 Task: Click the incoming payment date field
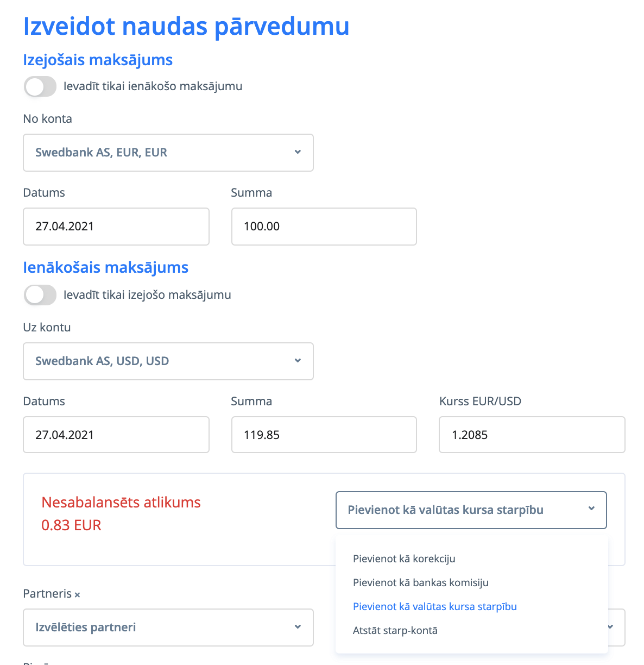(x=116, y=435)
